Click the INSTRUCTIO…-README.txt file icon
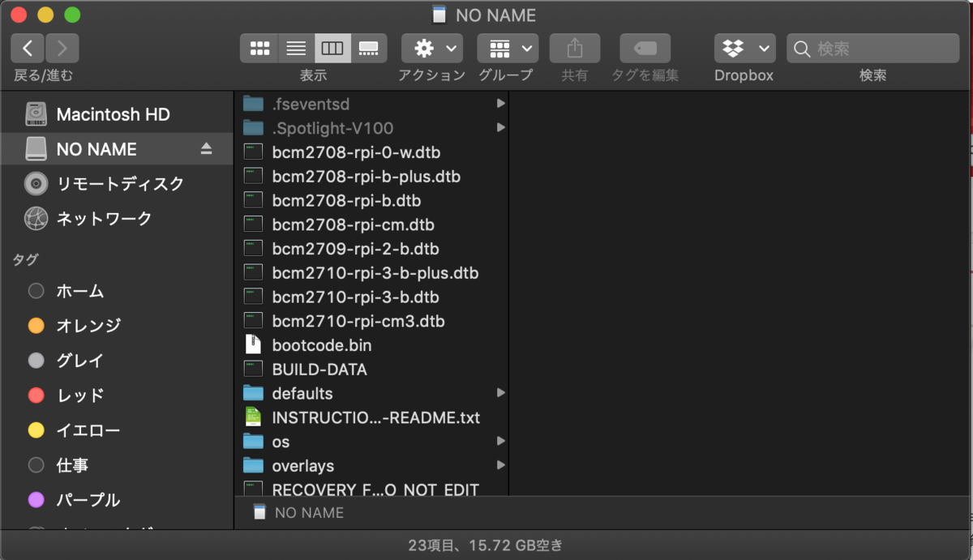This screenshot has height=560, width=973. click(254, 417)
